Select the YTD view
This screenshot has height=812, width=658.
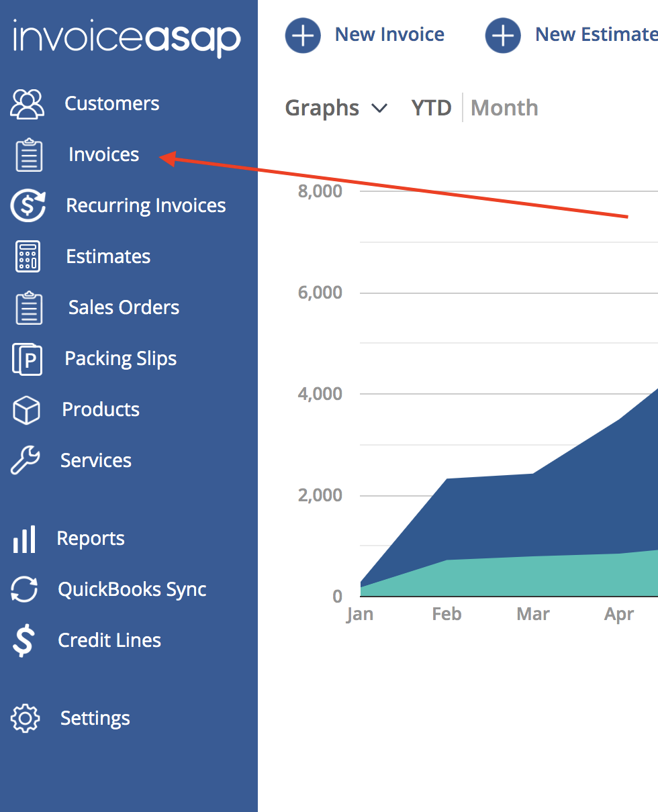(431, 107)
